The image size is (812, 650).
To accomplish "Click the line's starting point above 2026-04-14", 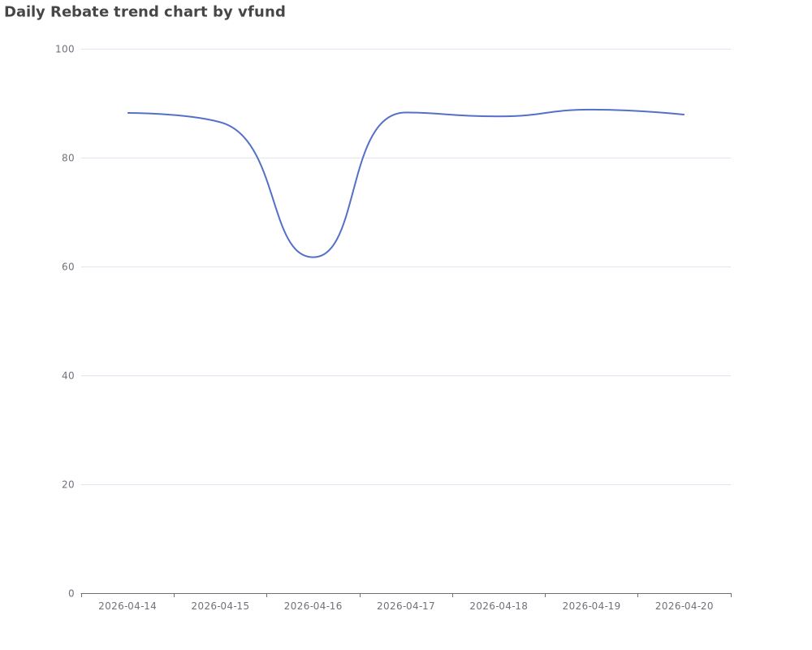I will coord(128,112).
